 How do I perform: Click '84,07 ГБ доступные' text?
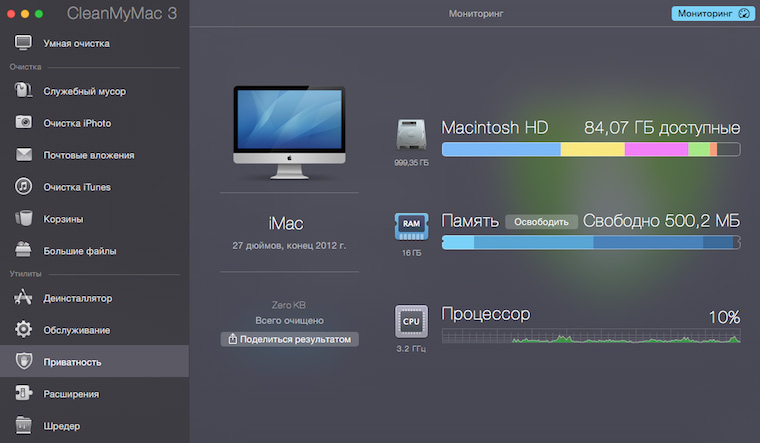662,128
